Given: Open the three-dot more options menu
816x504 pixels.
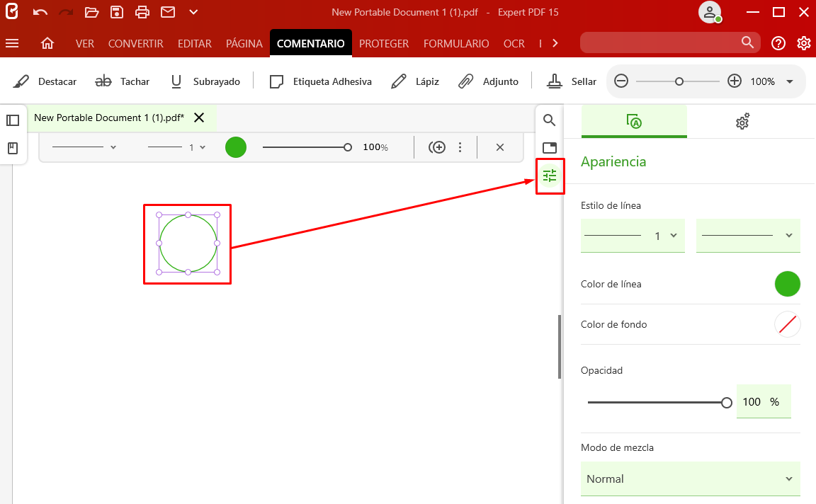Looking at the screenshot, I should (x=460, y=147).
